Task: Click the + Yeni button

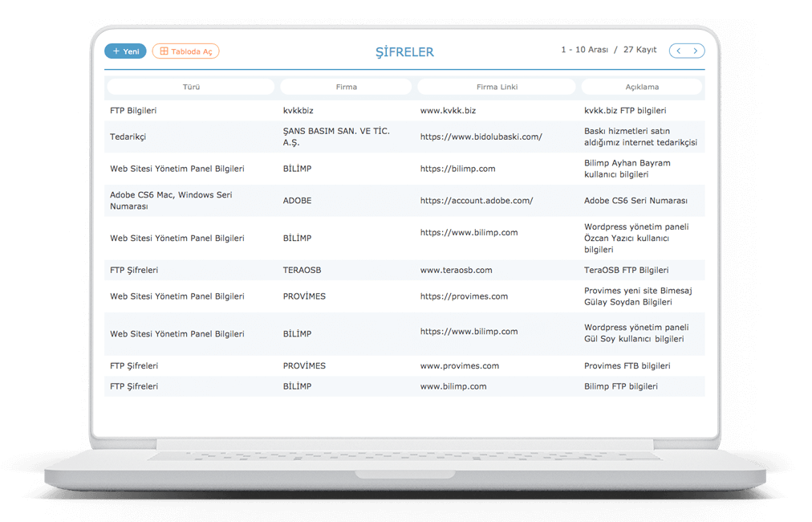Action: [x=125, y=51]
